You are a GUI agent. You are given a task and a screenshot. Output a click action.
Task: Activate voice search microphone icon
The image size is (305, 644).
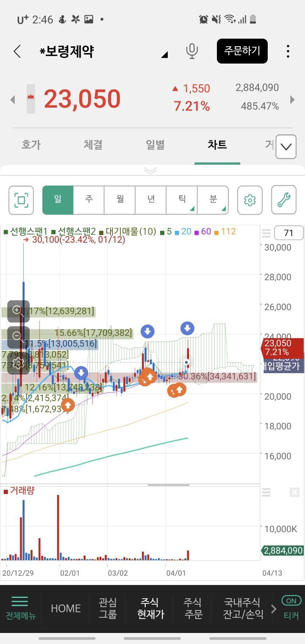coord(192,51)
